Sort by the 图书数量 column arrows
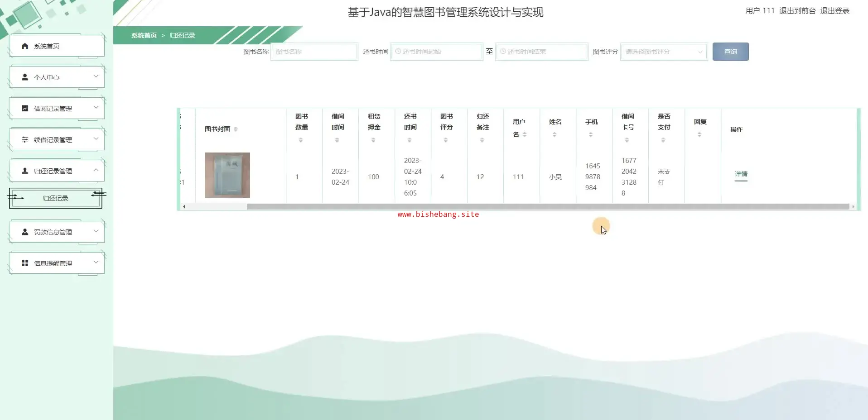Screen dimensions: 868x420 point(301,140)
